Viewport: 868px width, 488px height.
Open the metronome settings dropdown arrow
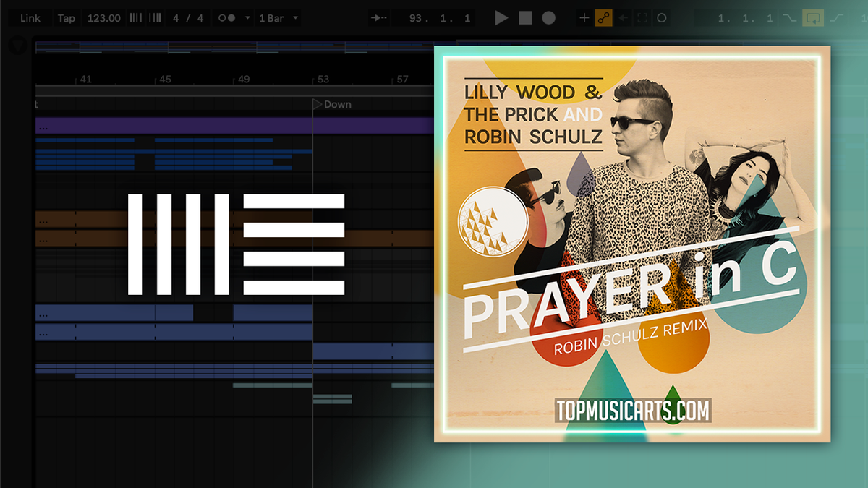point(248,18)
